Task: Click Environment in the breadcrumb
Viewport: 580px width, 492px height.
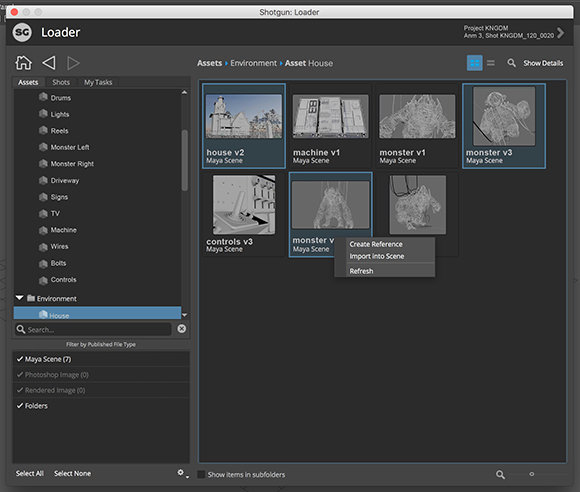Action: coord(253,63)
